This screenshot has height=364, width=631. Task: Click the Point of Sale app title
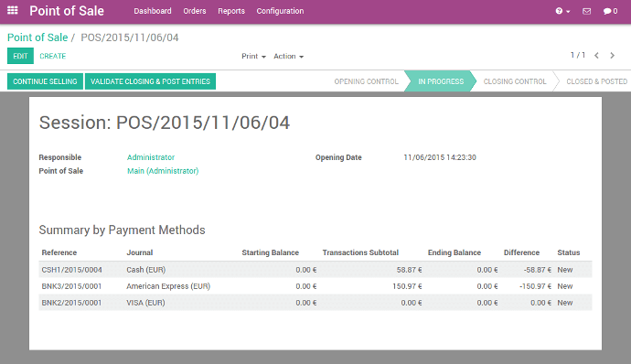pos(67,11)
